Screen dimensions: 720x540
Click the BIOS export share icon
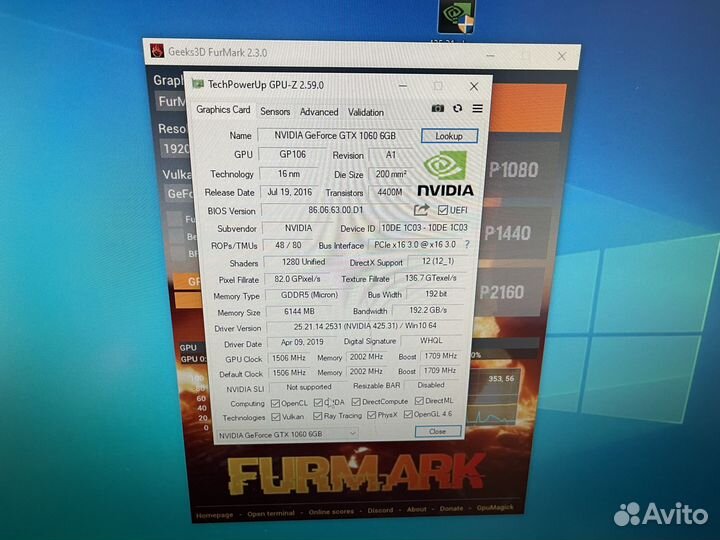click(421, 209)
